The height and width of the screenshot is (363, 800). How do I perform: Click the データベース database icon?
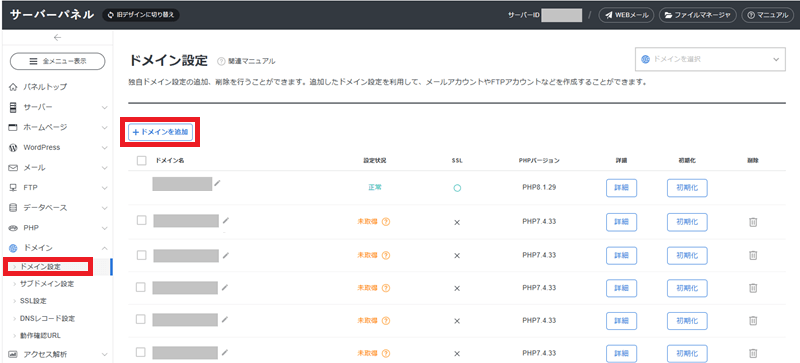tap(14, 208)
